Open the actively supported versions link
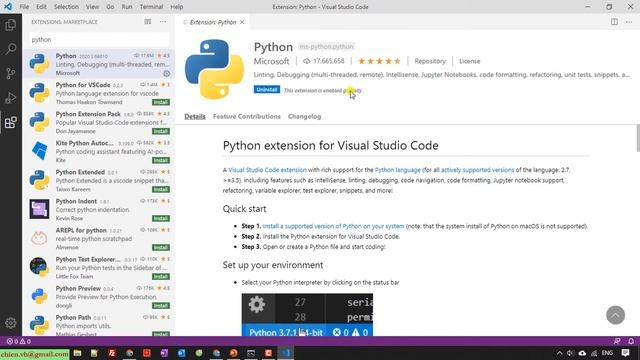 coord(477,170)
